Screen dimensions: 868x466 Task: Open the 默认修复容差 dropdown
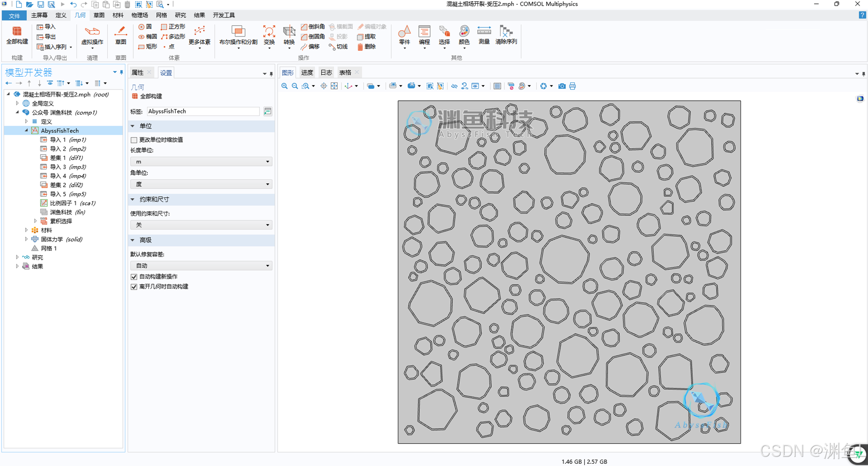[x=201, y=265]
